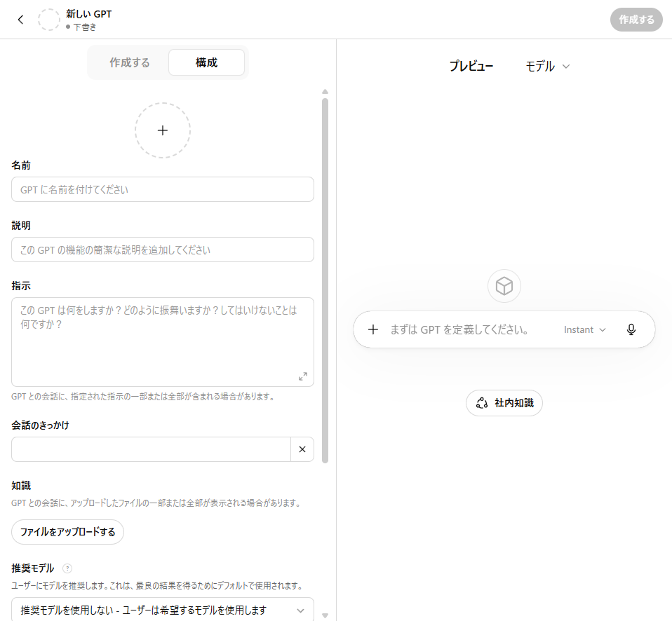Click the プレビュー heading tab
Image resolution: width=672 pixels, height=621 pixels.
(x=471, y=67)
